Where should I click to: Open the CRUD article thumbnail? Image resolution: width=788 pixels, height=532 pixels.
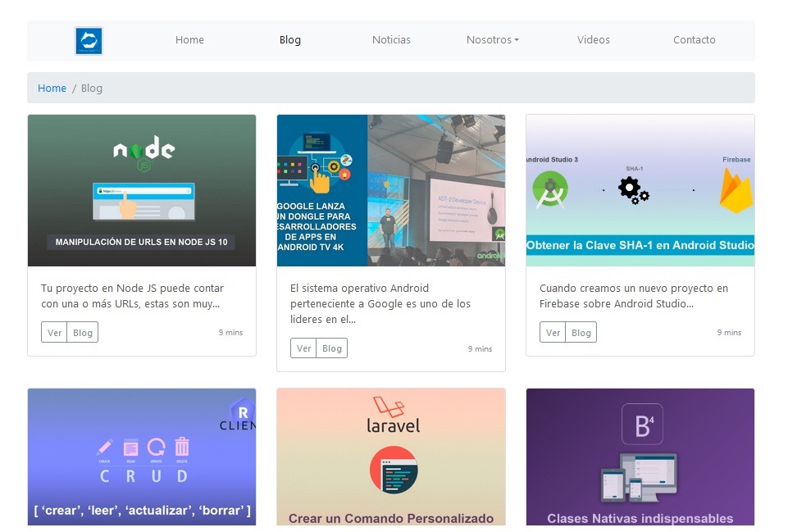pos(142,457)
